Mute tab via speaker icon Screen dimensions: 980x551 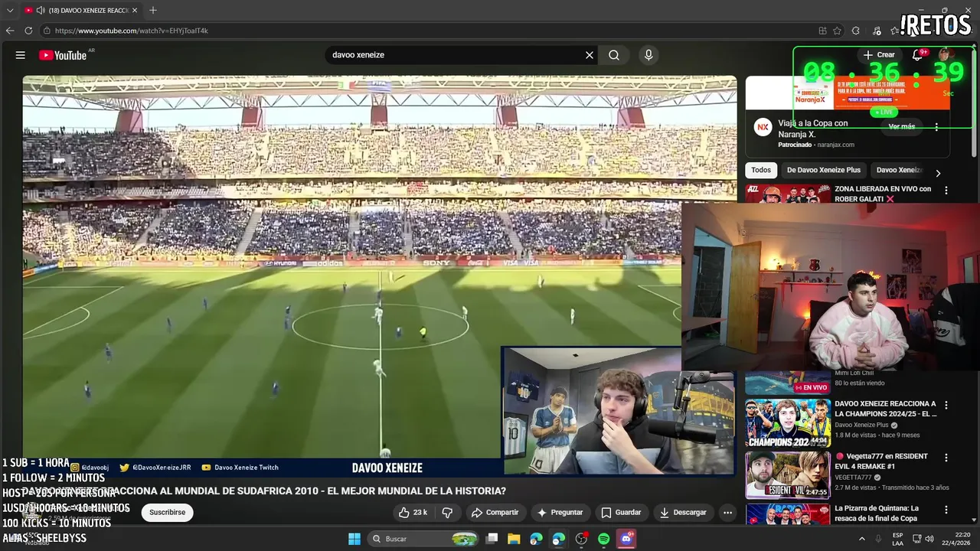[40, 10]
